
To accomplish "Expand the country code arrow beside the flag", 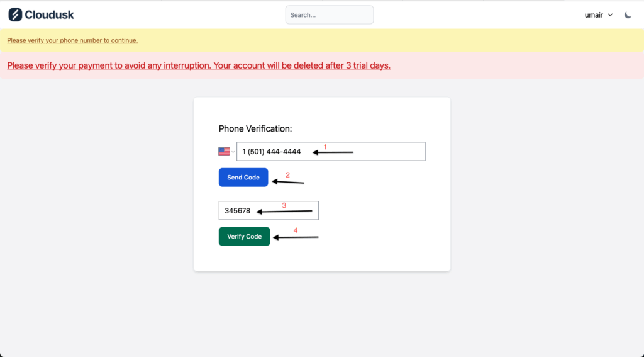I will [x=233, y=152].
